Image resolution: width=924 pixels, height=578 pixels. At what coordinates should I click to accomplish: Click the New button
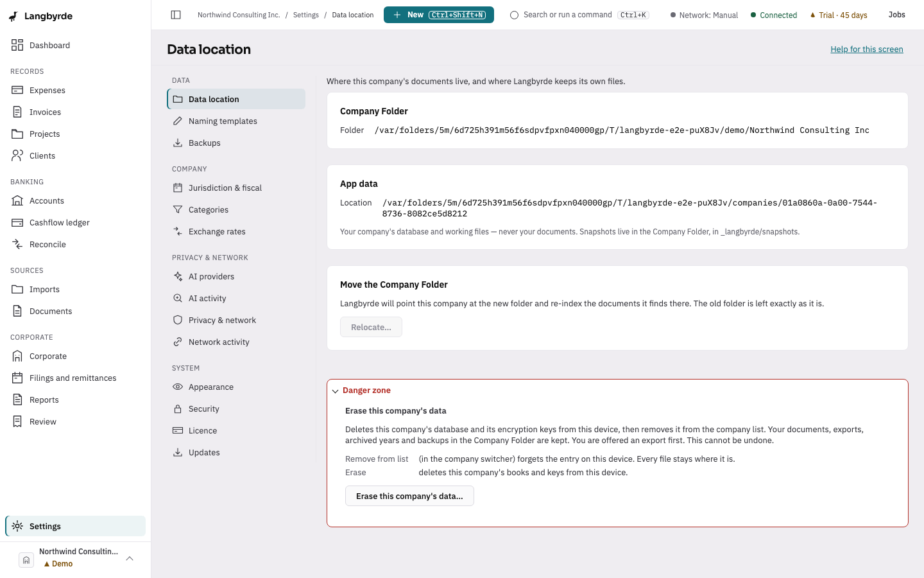tap(439, 15)
